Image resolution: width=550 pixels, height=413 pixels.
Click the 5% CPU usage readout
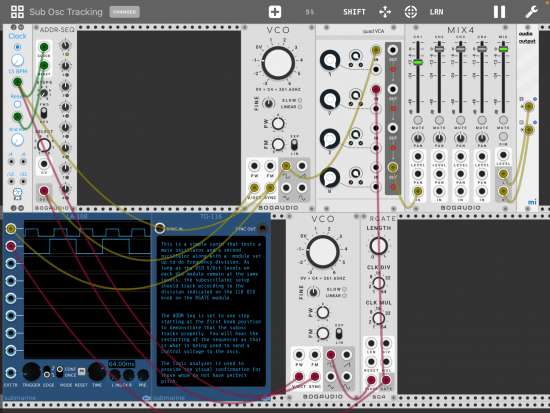(309, 12)
